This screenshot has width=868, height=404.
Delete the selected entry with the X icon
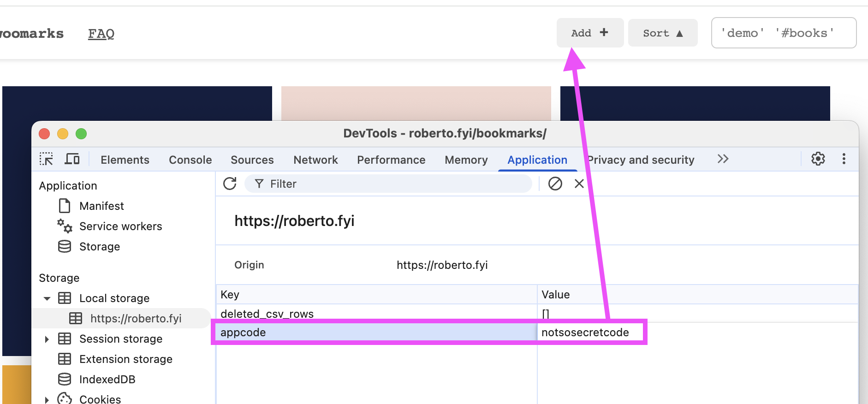(579, 184)
